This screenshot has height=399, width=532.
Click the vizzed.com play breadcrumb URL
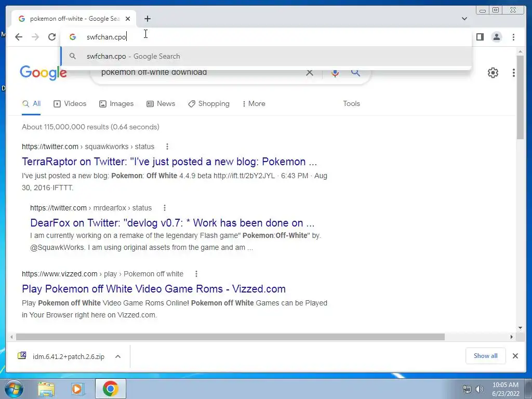102,274
